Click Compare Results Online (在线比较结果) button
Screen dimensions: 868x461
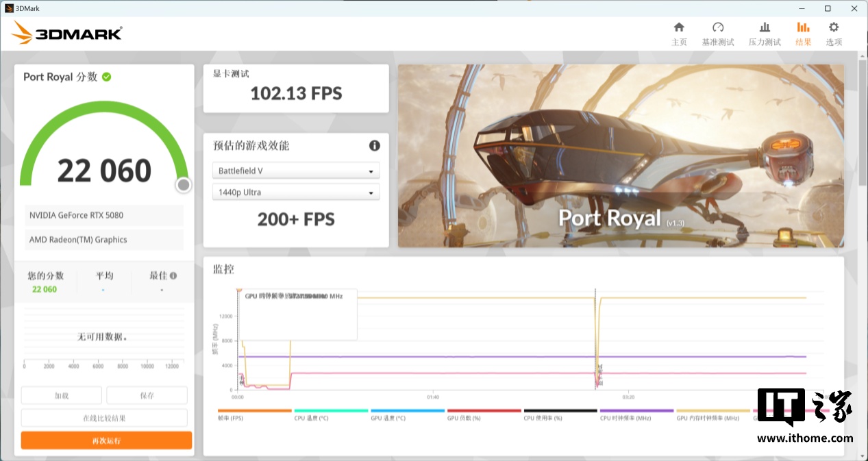[x=104, y=418]
